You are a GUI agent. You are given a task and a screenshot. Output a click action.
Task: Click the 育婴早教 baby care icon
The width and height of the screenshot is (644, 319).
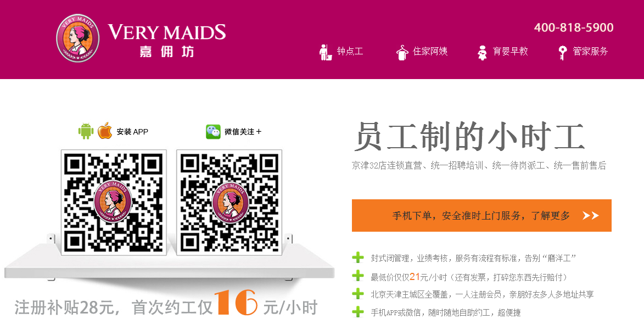(482, 53)
